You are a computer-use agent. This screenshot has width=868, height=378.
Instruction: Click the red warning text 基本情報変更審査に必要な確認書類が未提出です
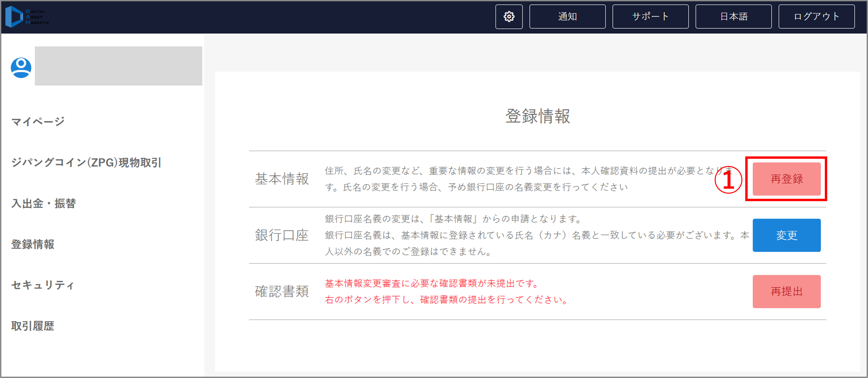pyautogui.click(x=431, y=283)
